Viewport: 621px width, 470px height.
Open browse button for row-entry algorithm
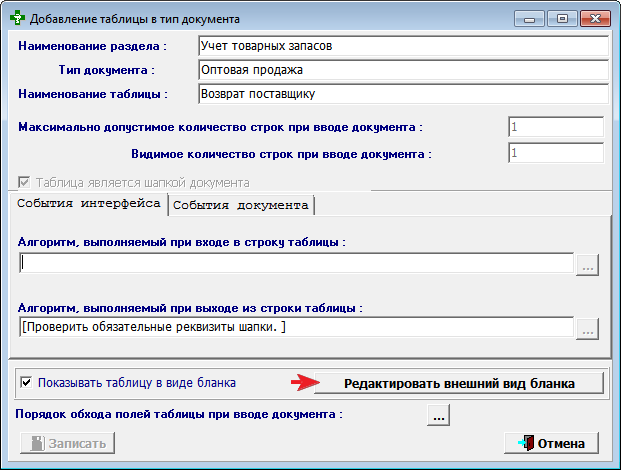click(587, 264)
